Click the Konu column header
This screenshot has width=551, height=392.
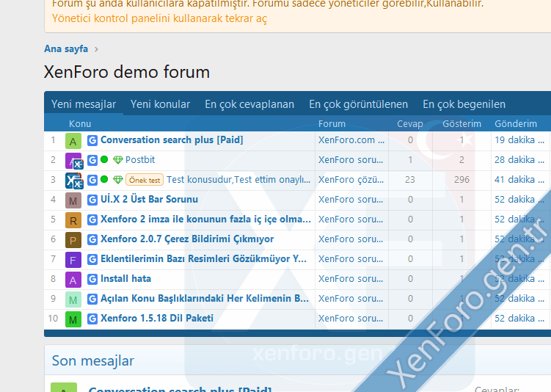click(x=80, y=124)
